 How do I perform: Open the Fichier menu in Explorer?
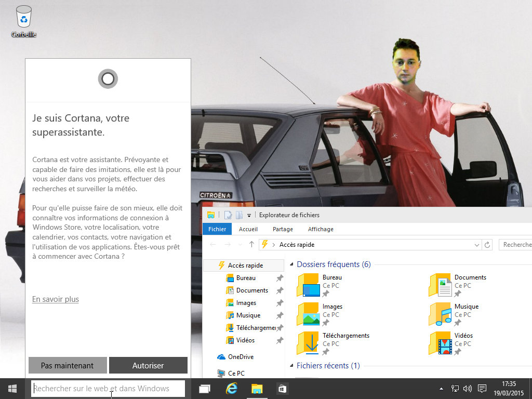point(217,229)
